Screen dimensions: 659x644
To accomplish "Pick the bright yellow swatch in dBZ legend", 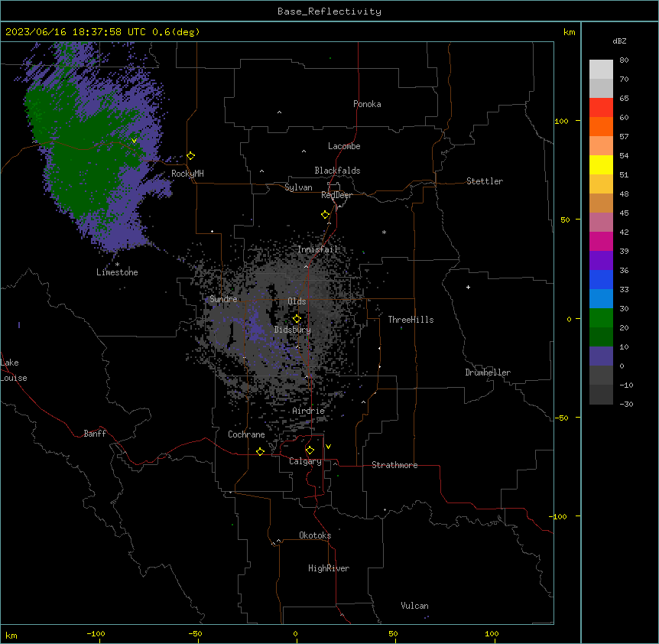I will [601, 165].
